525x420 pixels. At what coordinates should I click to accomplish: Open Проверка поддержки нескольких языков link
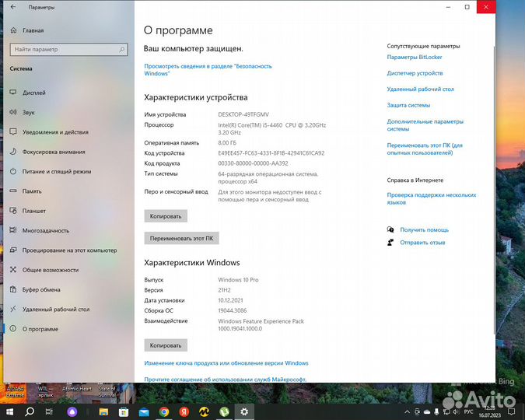point(432,198)
